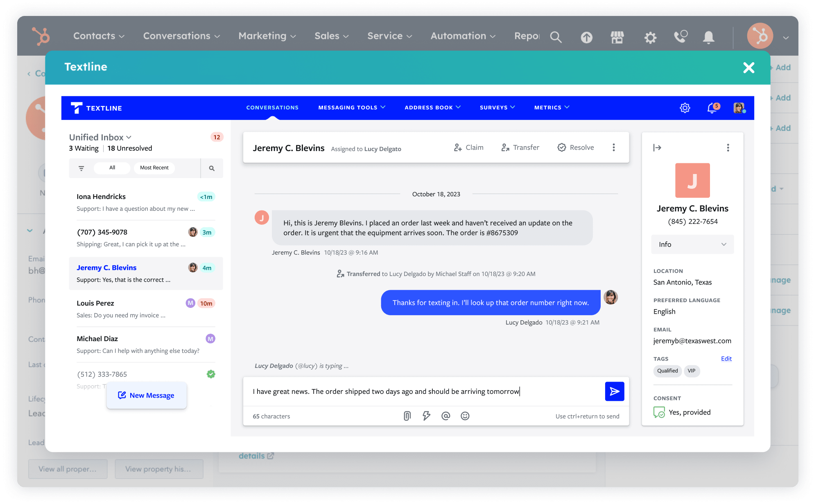This screenshot has height=504, width=814.
Task: Open the Textline settings gear
Action: 685,108
